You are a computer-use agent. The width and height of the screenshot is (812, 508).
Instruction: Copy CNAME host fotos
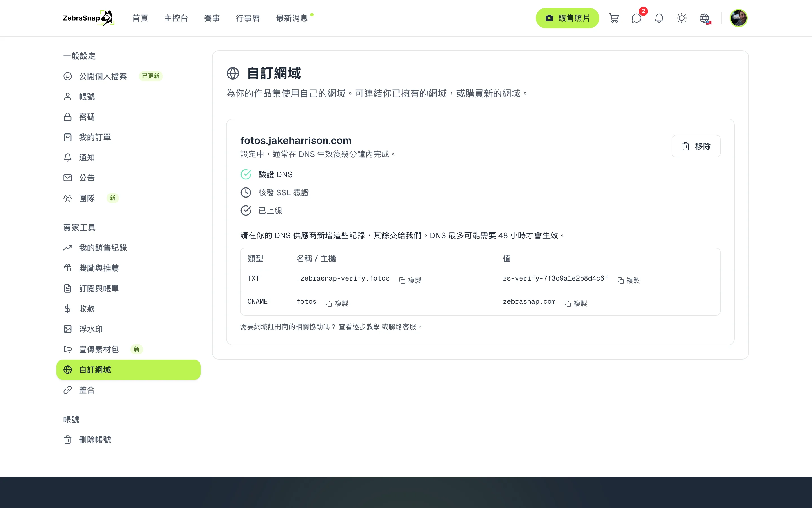(337, 303)
